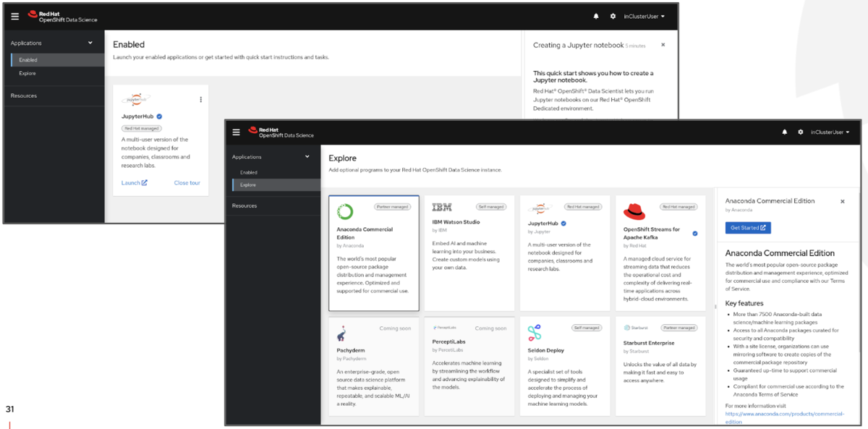Image resolution: width=868 pixels, height=429 pixels.
Task: Open settings gear in the Enabled window
Action: coord(613,16)
